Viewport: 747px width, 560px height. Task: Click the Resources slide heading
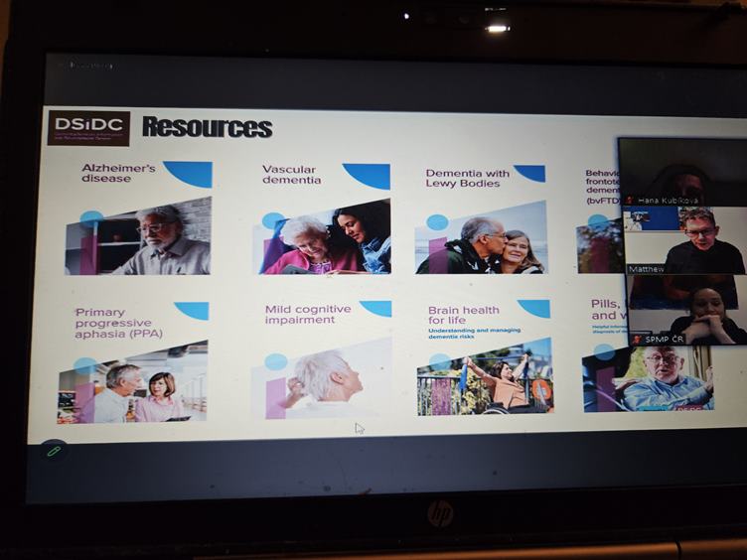[207, 128]
